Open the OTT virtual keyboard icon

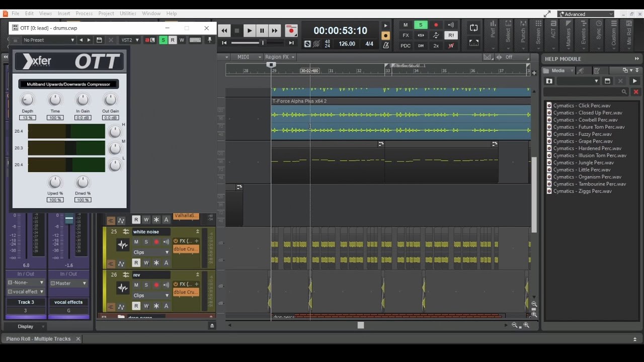click(x=195, y=40)
